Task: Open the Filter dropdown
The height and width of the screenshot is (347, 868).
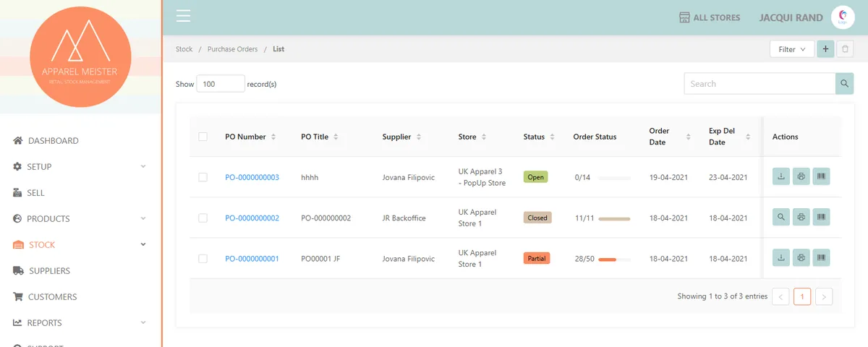Action: coord(792,49)
